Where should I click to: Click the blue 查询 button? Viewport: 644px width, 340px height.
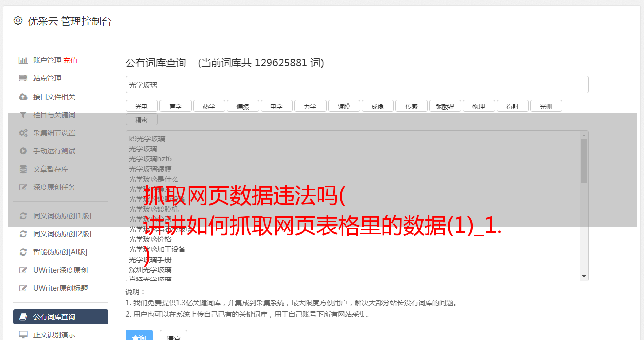pyautogui.click(x=139, y=336)
